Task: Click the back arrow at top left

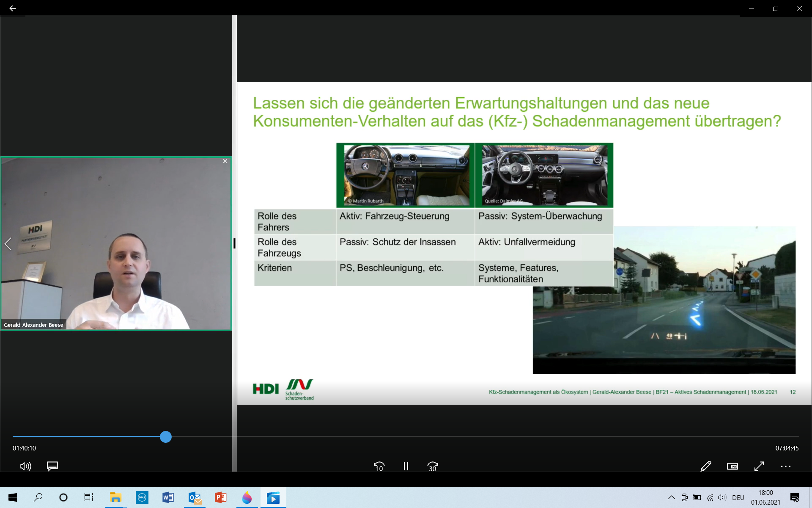Action: click(13, 8)
